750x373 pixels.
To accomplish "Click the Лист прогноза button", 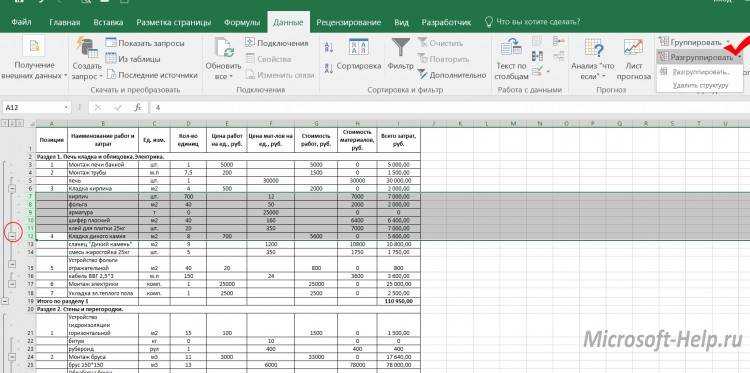I will click(x=634, y=58).
